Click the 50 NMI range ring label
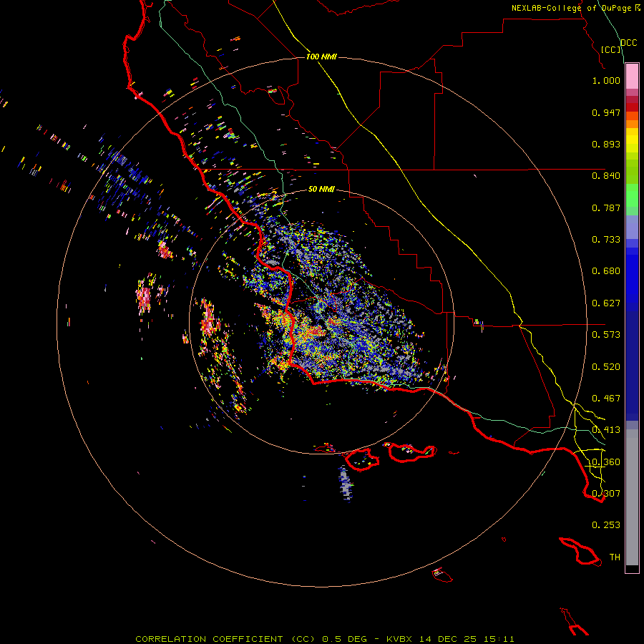The width and height of the screenshot is (644, 644). coord(321,190)
